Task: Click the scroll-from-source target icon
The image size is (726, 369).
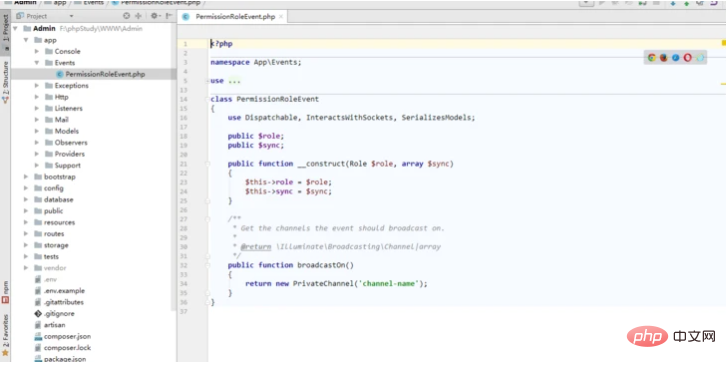Action: tap(126, 16)
